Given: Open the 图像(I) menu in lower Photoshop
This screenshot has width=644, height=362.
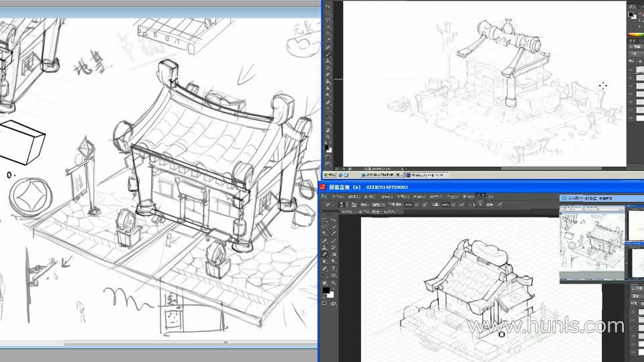Looking at the screenshot, I should 370,196.
